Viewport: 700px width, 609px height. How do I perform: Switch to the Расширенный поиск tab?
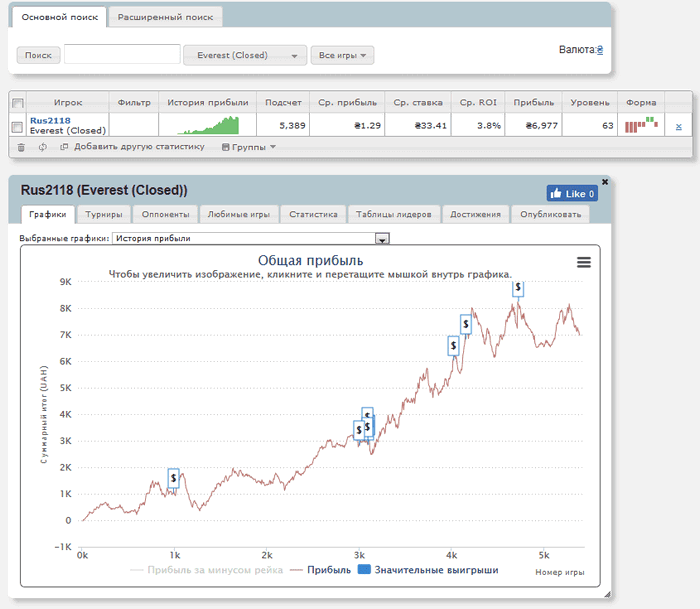[165, 18]
